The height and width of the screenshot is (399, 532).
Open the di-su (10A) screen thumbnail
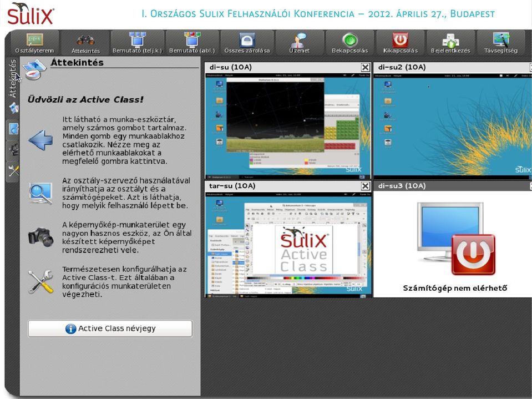[288, 126]
